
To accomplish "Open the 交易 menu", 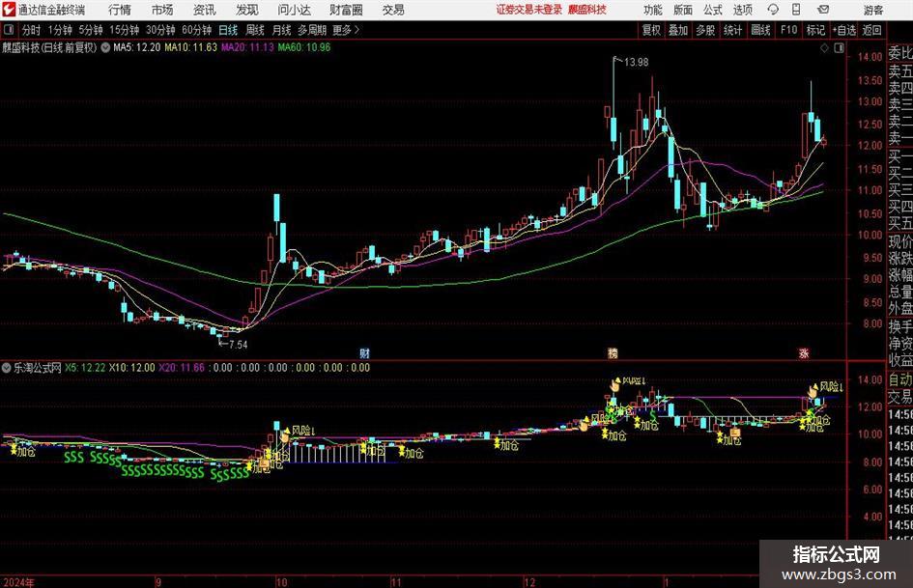I will click(x=393, y=10).
